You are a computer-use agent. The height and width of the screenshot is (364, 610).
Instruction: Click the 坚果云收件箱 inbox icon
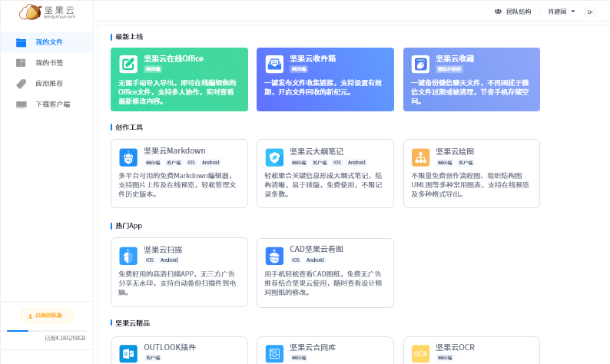pos(274,64)
